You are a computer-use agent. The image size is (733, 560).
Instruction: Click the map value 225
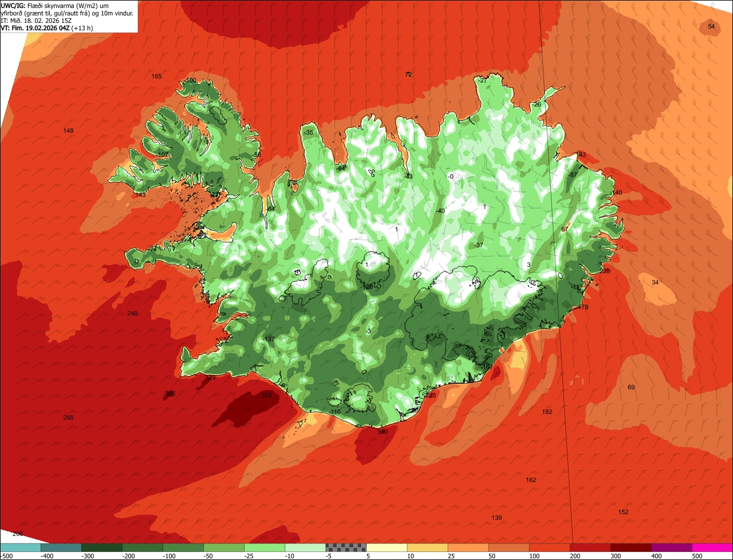point(605,271)
